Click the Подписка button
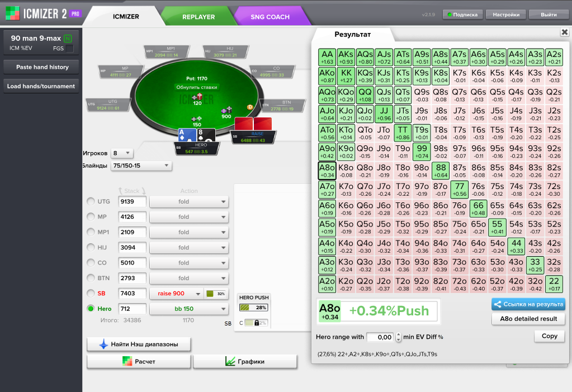The image size is (572, 392). [463, 15]
